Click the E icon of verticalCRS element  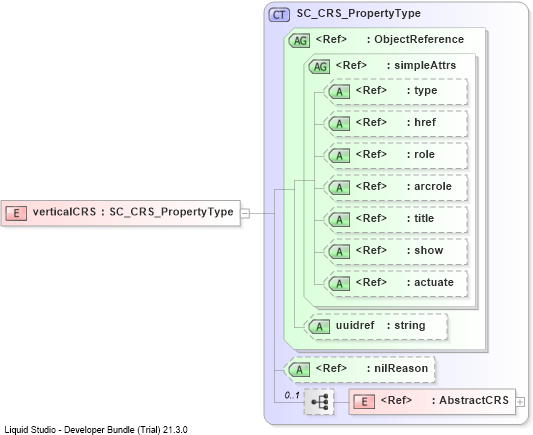pos(16,213)
